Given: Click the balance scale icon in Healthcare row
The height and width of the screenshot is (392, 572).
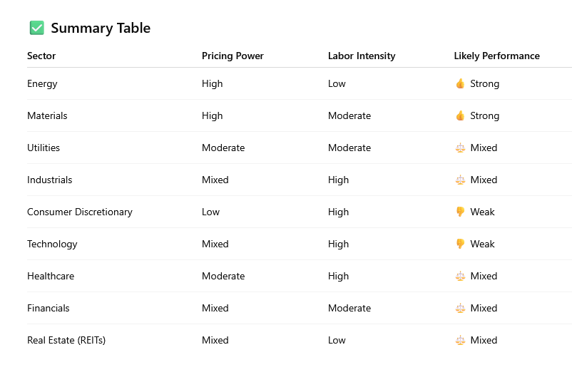Looking at the screenshot, I should 460,276.
